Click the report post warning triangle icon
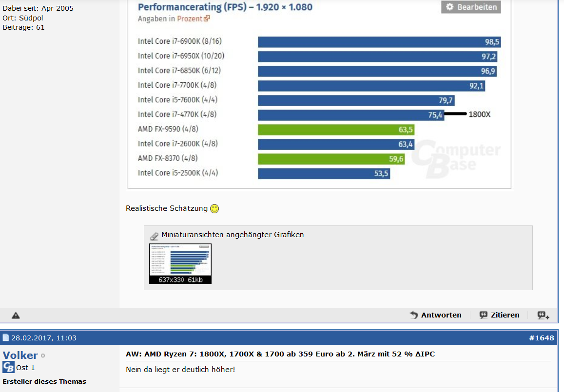Image resolution: width=564 pixels, height=392 pixels. click(x=16, y=316)
